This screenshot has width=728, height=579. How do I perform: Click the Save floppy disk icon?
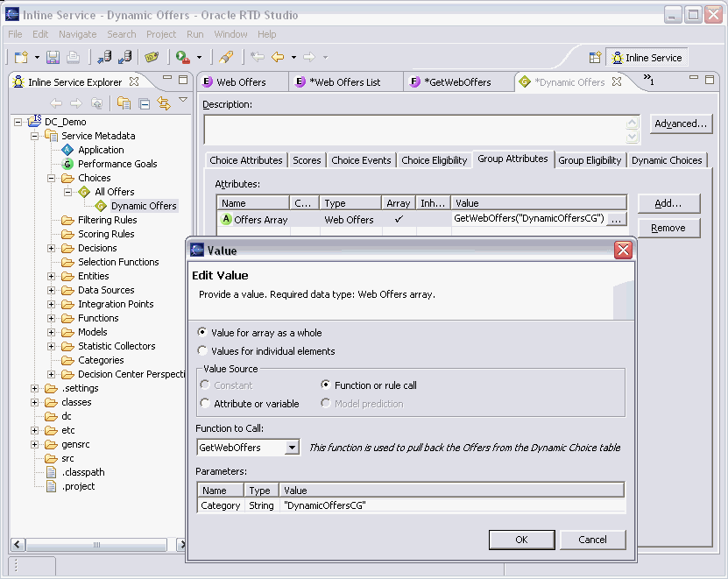tap(53, 57)
